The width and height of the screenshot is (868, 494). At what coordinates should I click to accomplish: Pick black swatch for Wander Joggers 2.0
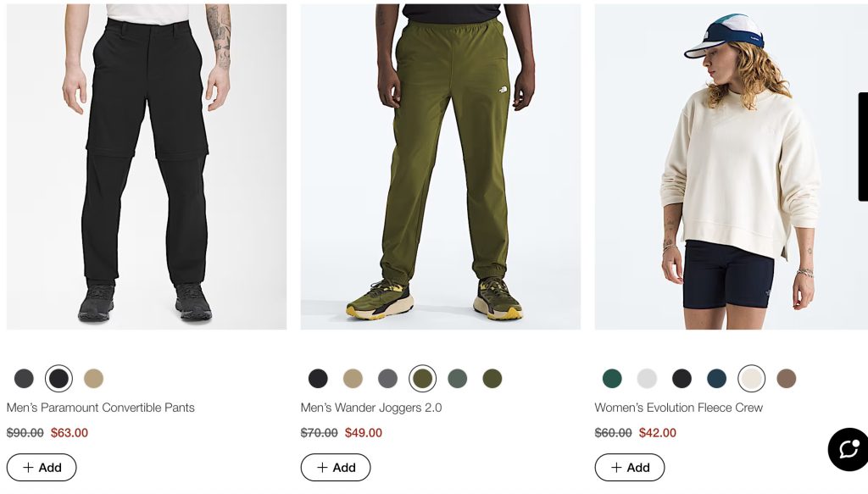[x=318, y=379]
